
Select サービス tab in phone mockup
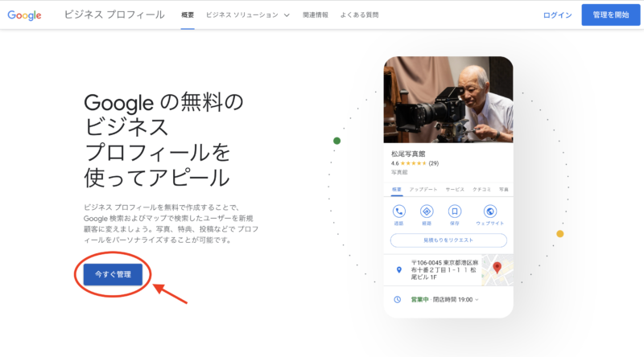point(455,190)
